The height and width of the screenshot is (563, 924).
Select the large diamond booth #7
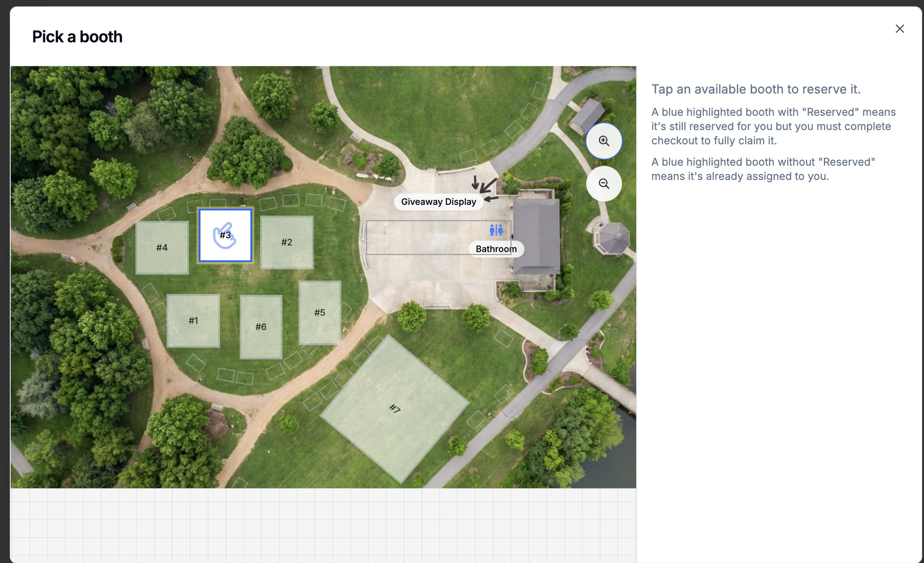395,408
